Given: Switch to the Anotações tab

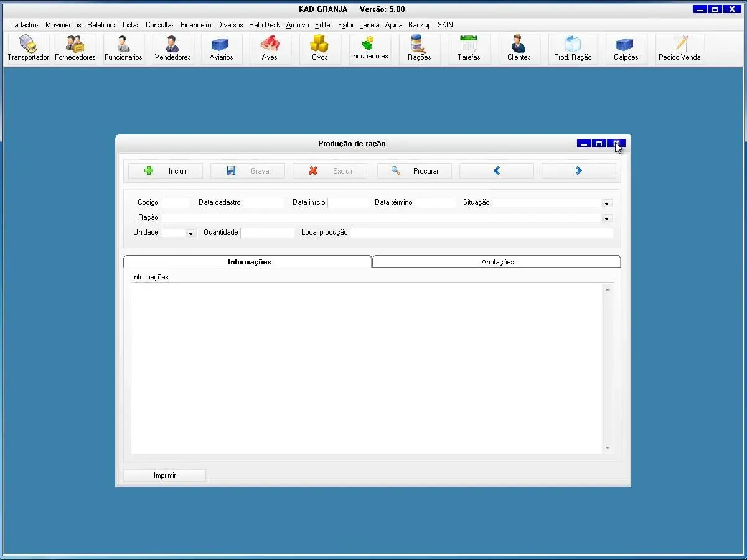Looking at the screenshot, I should (x=497, y=262).
